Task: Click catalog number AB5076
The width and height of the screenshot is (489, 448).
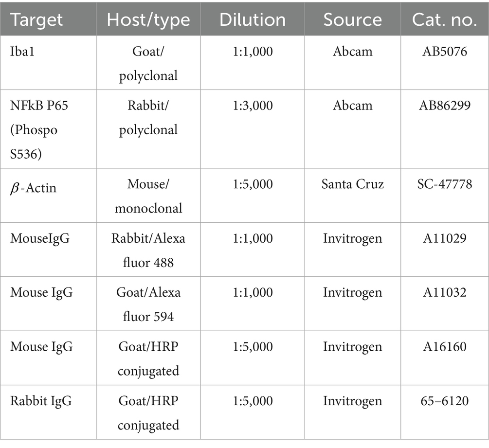Action: (x=445, y=52)
